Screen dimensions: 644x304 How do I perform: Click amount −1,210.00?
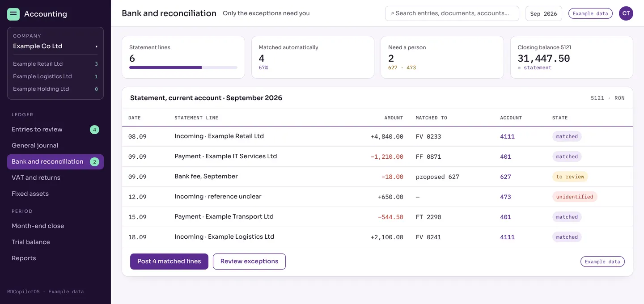coord(387,156)
